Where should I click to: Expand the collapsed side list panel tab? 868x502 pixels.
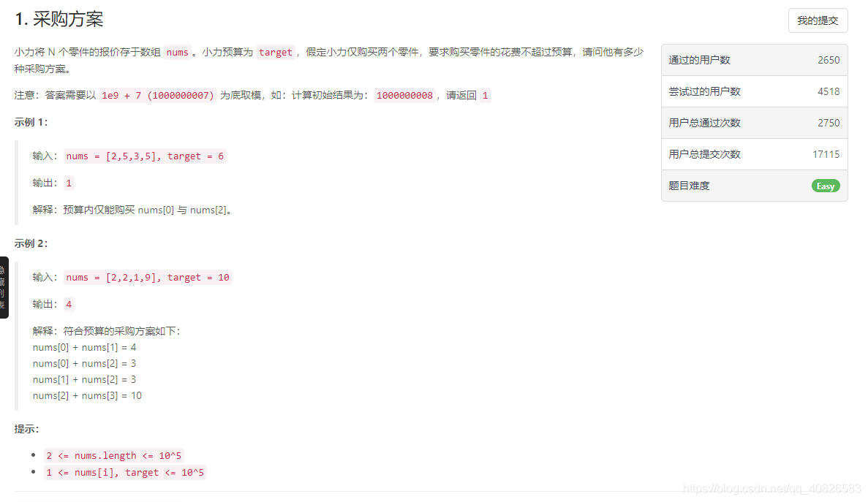pyautogui.click(x=4, y=289)
